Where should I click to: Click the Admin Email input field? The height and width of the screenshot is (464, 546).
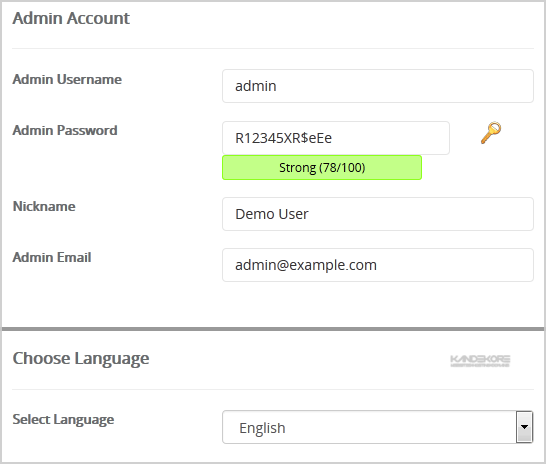coord(377,265)
